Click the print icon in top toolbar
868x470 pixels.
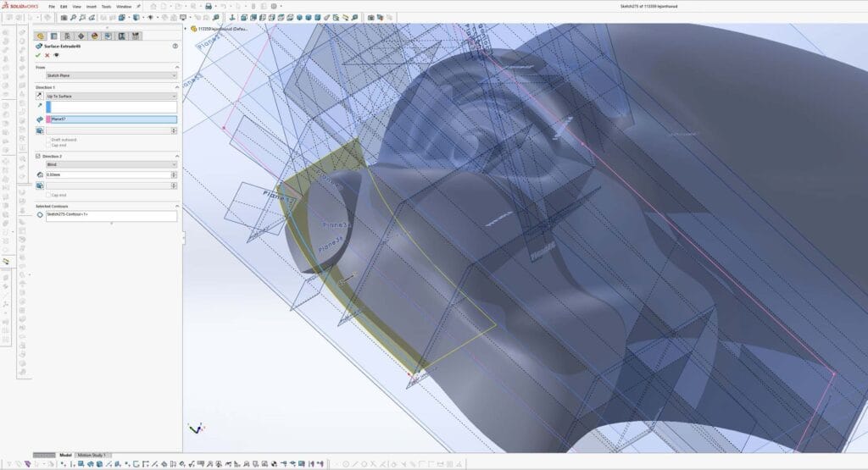pos(209,6)
